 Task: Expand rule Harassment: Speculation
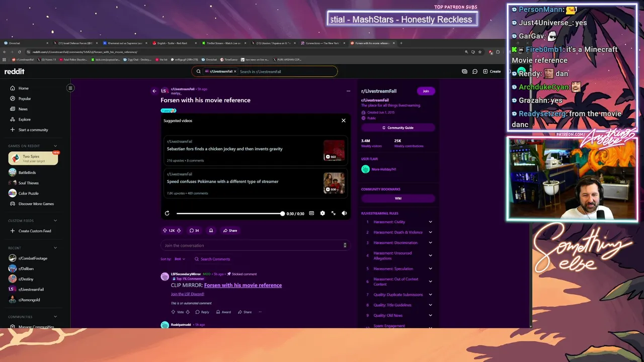coord(430,268)
